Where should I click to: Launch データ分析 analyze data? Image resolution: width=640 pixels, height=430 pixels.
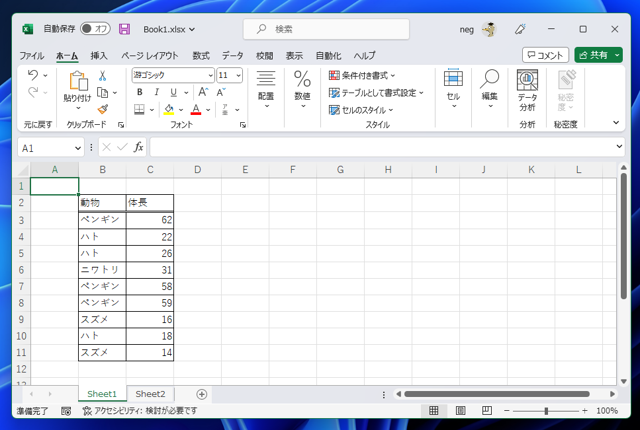(527, 90)
